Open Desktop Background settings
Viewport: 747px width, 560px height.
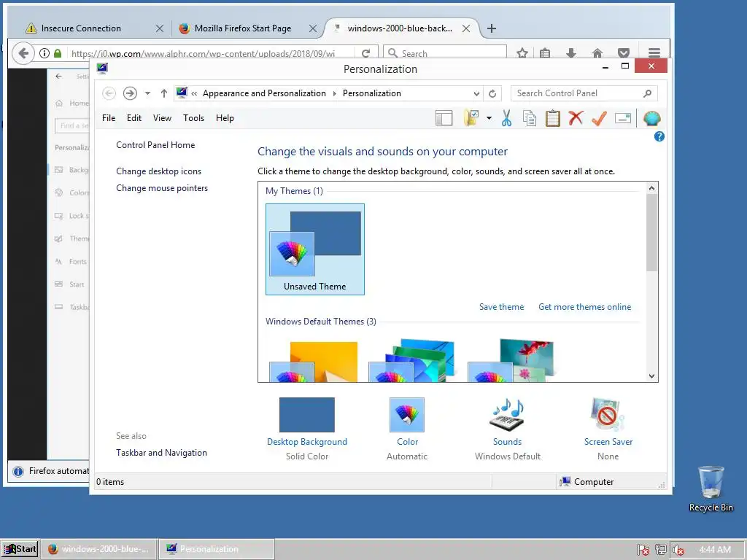click(x=307, y=415)
